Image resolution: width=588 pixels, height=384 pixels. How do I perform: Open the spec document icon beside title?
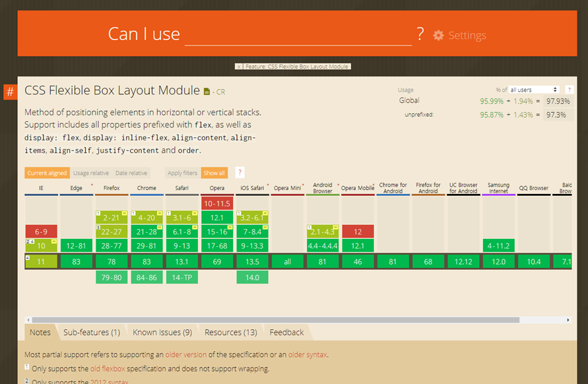pos(207,92)
